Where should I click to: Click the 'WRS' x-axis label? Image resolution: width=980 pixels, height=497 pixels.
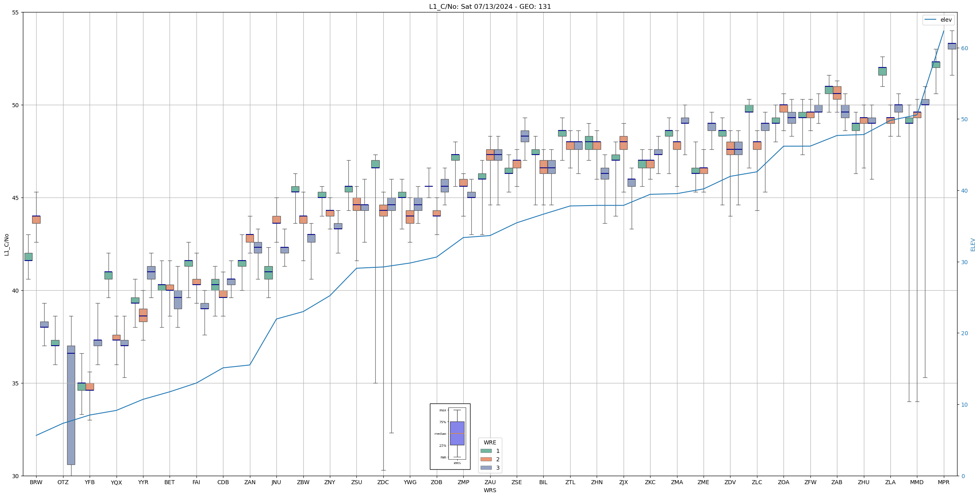[490, 490]
